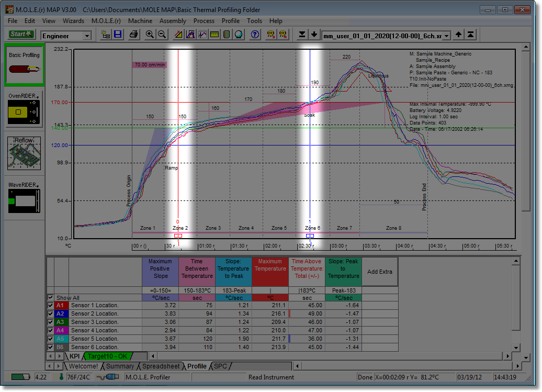Viewport: 542px width, 392px height.
Task: Expand the mm_user data file dropdown
Action: 447,36
